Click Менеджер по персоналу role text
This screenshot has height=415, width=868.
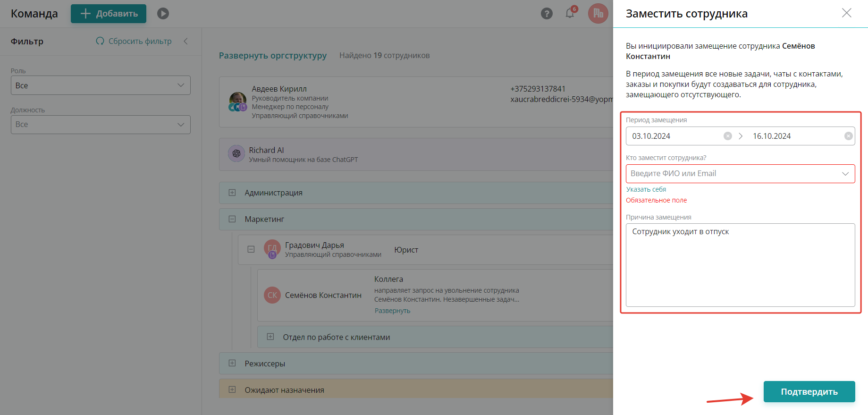pos(290,107)
